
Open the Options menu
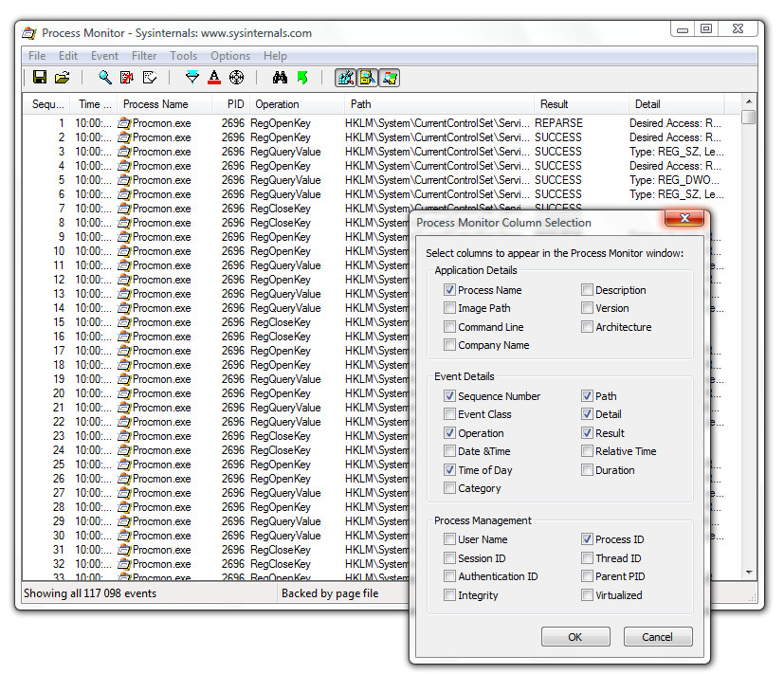click(x=230, y=56)
